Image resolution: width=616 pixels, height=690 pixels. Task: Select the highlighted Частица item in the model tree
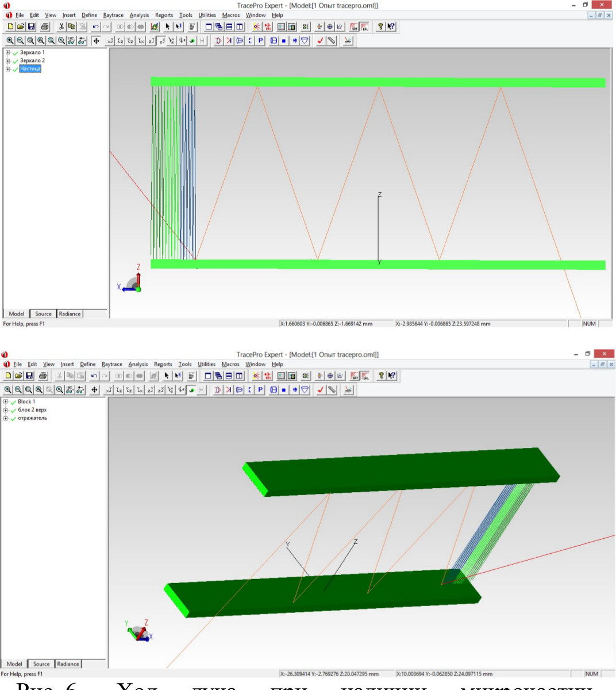[x=30, y=69]
